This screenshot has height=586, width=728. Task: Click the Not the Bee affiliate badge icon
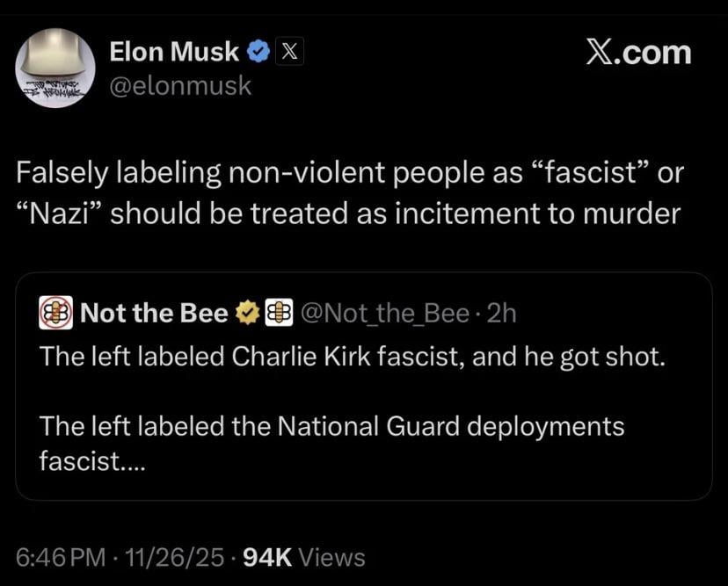coord(279,314)
